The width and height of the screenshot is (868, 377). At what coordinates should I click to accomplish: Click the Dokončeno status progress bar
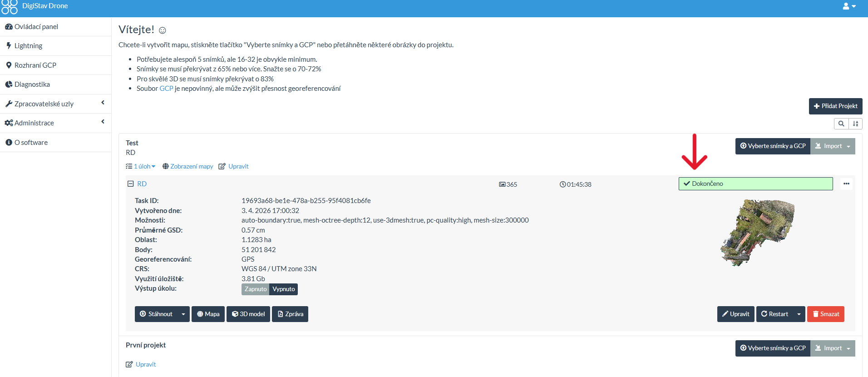(x=756, y=184)
